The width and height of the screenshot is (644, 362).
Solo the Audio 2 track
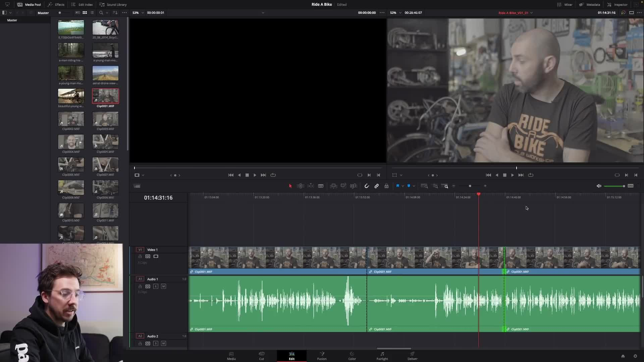[156, 343]
